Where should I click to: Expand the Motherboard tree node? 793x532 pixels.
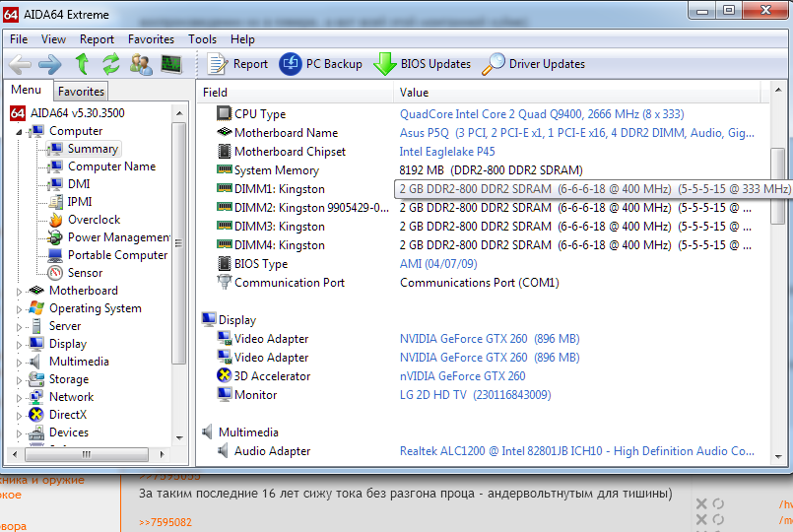pyautogui.click(x=20, y=291)
